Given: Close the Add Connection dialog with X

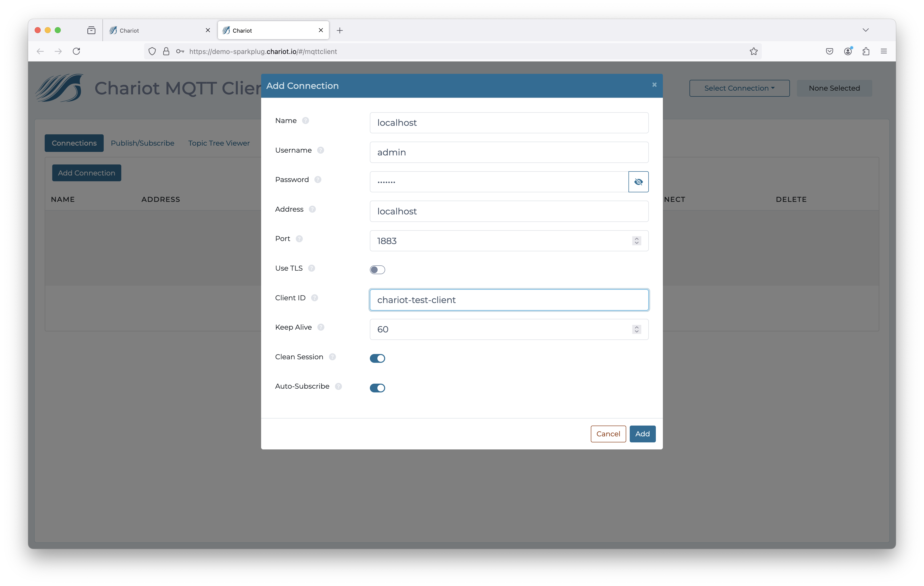Looking at the screenshot, I should tap(654, 85).
